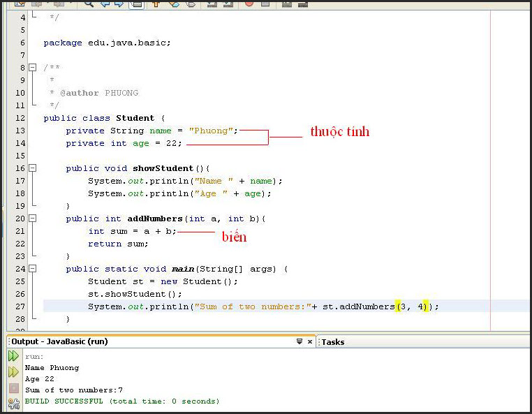Click the right-arrow Find Next toolbar icon
Screen dimensions: 532x414
(x=119, y=3)
